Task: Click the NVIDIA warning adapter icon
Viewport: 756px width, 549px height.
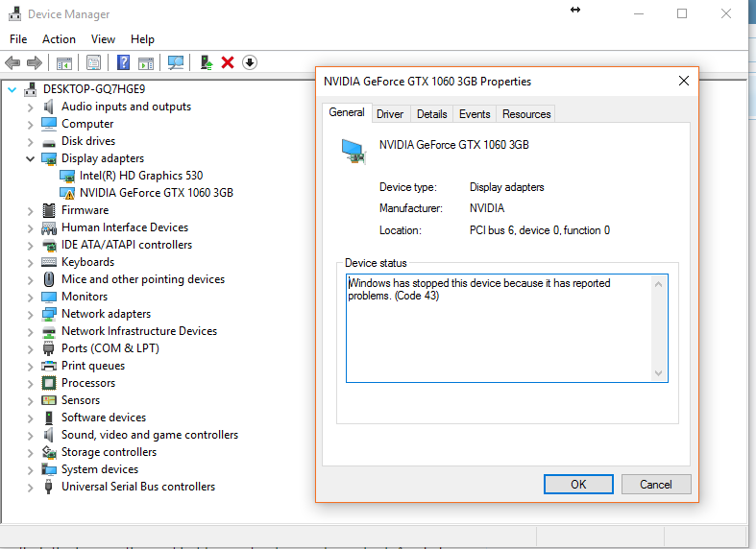Action: pyautogui.click(x=67, y=193)
